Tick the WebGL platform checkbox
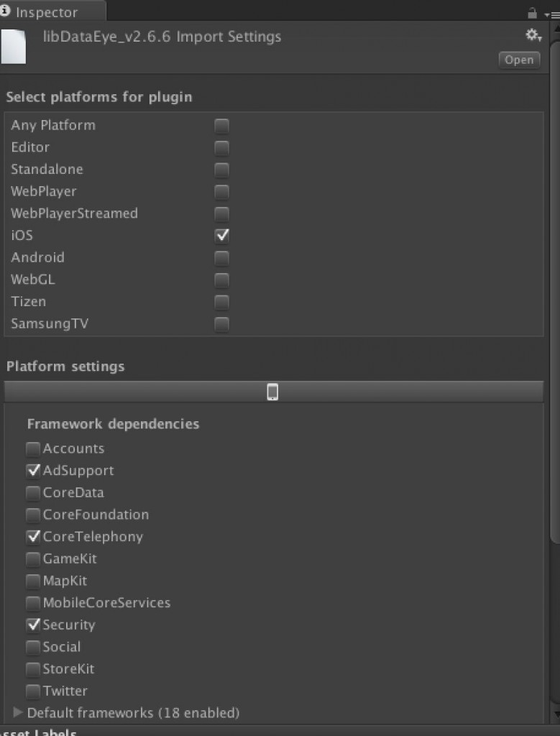The height and width of the screenshot is (736, 560). 221,280
